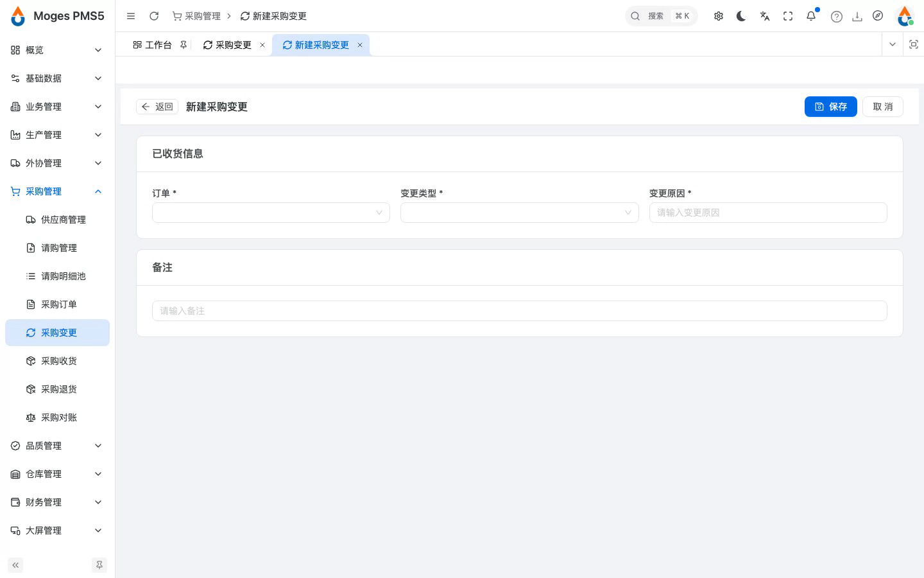
Task: Open the language translation icon
Action: tap(765, 16)
